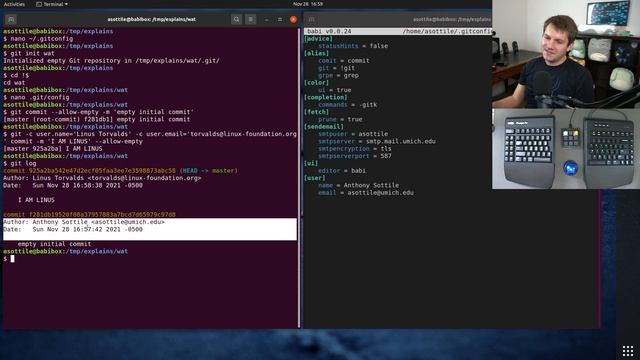Maximize the left terminal window
Image resolution: width=640 pixels, height=360 pixels.
(x=280, y=19)
